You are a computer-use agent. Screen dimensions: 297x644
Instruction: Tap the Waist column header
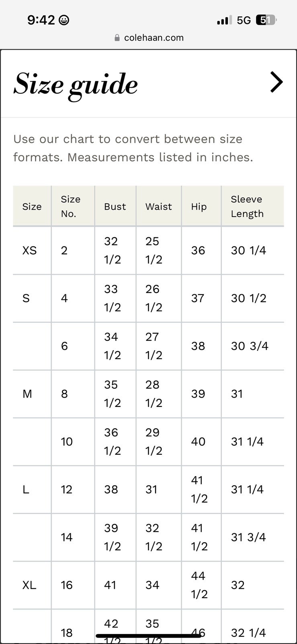(x=159, y=206)
